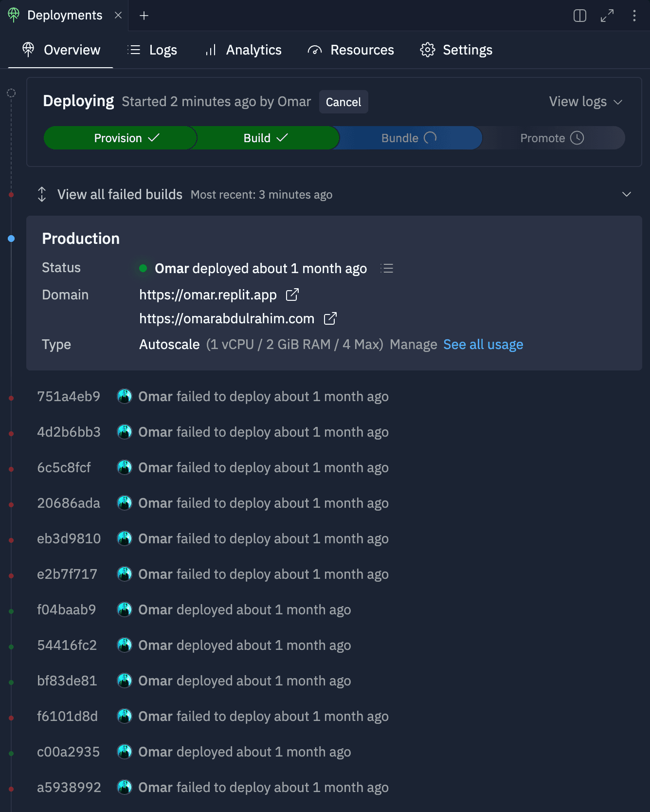Switch to the Resources tab
650x812 pixels.
coord(351,50)
